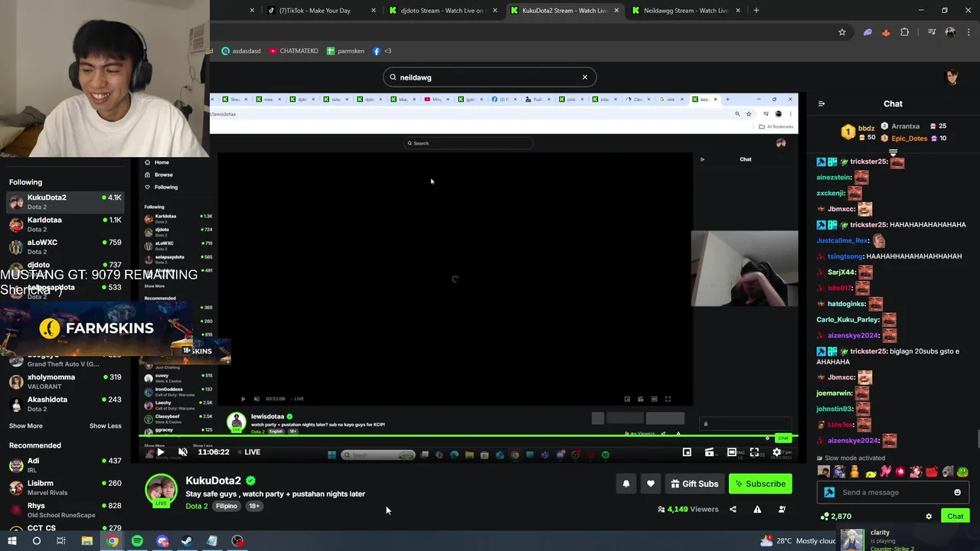Open the chat emoji picker

957,493
